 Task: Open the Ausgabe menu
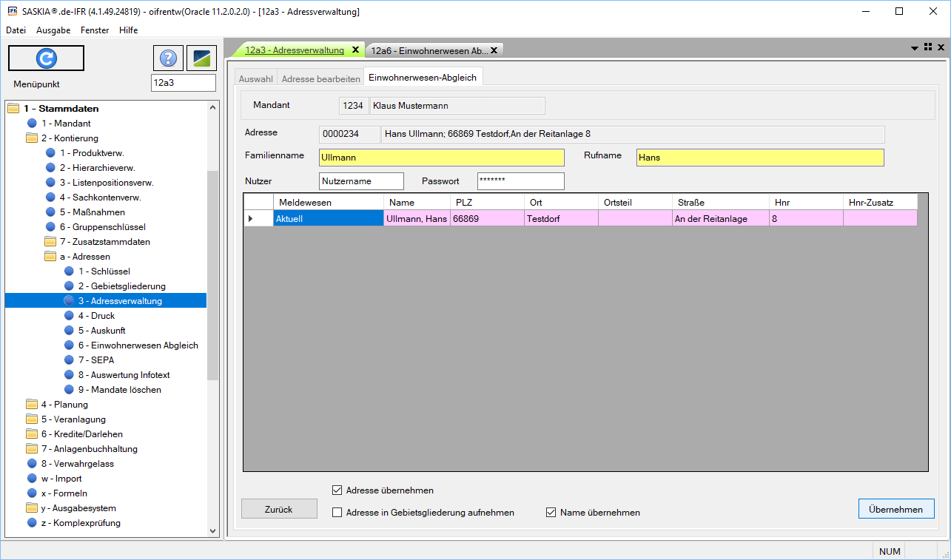53,30
